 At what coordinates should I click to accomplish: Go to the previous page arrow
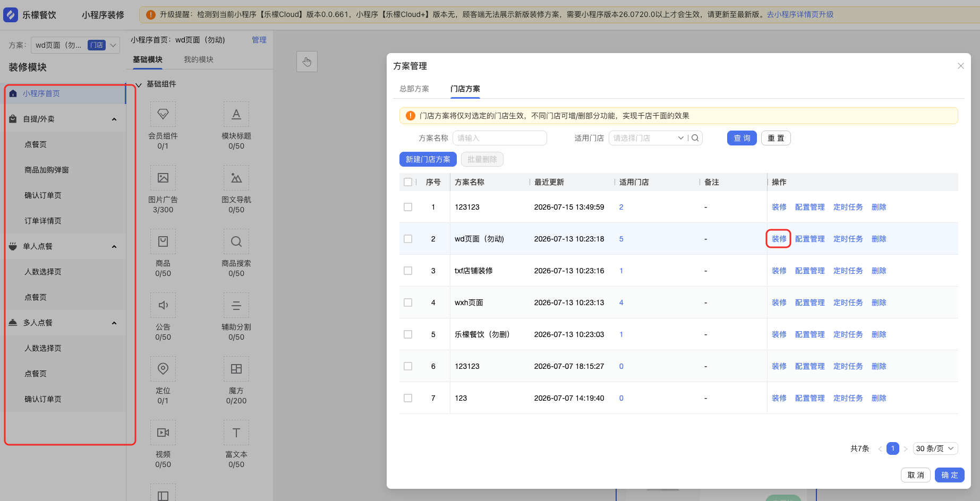click(880, 448)
